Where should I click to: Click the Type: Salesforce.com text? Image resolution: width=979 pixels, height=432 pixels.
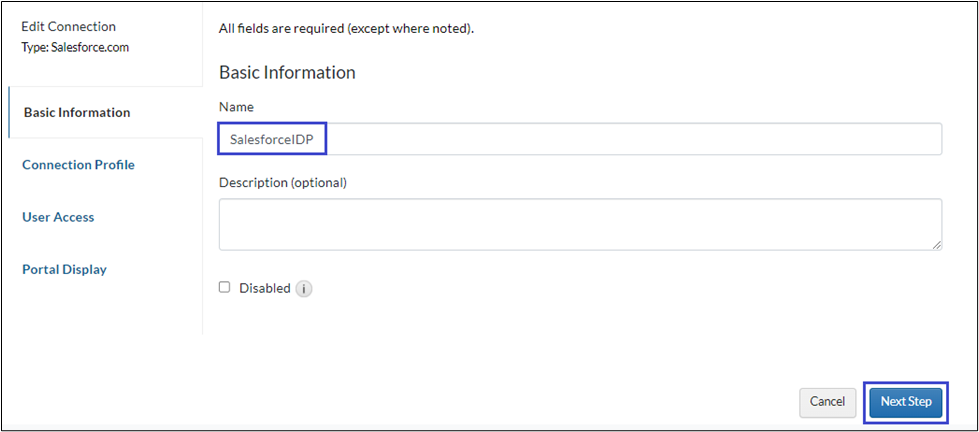pyautogui.click(x=75, y=46)
